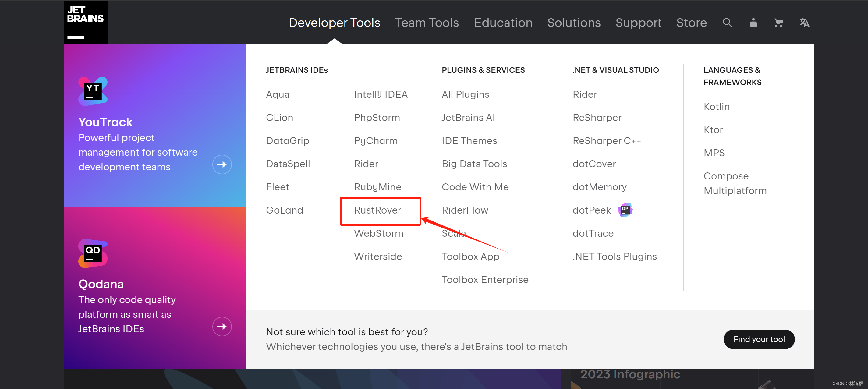Open the Toolbox Enterprise link
868x389 pixels.
pos(485,280)
